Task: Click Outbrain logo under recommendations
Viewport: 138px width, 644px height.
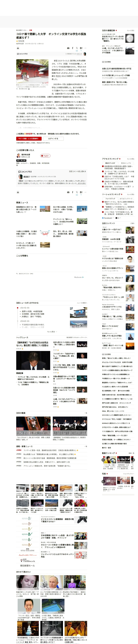Action: (x=79, y=277)
